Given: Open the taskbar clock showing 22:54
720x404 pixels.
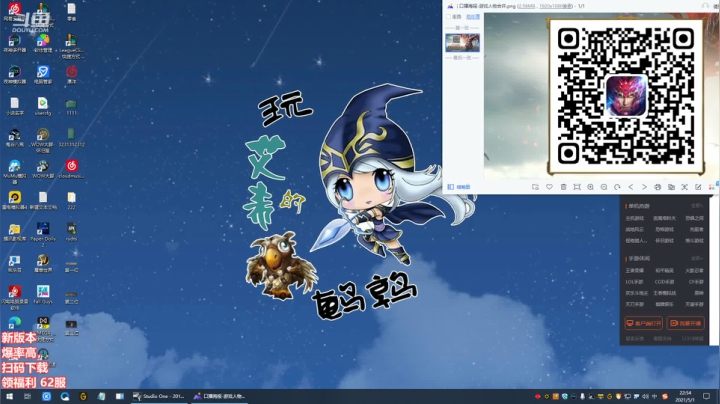Looking at the screenshot, I should (x=685, y=396).
